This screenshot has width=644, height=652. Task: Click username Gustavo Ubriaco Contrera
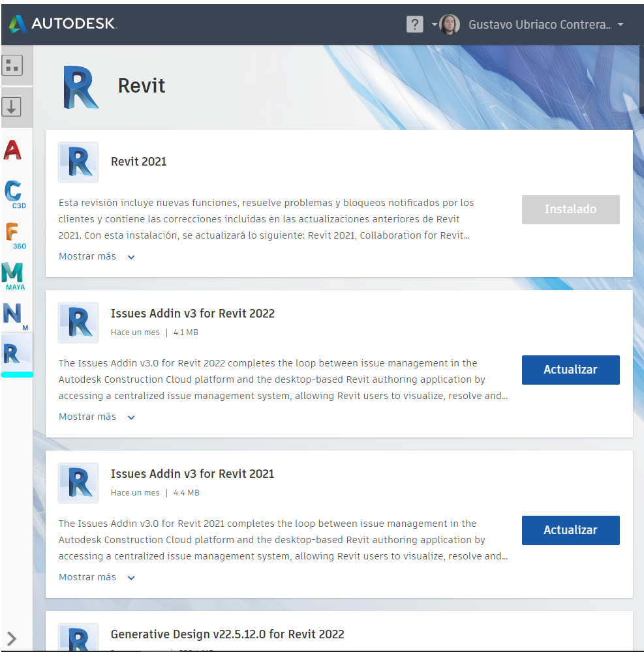540,25
